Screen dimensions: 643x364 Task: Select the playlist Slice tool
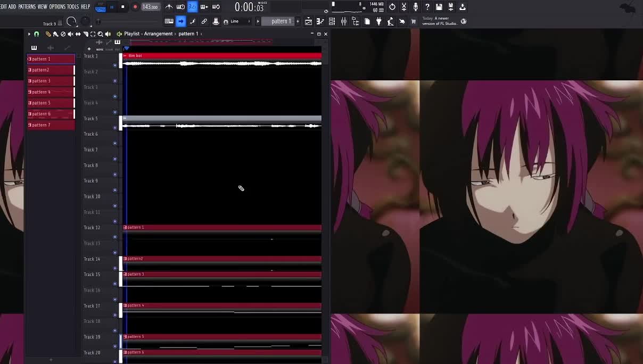(85, 34)
